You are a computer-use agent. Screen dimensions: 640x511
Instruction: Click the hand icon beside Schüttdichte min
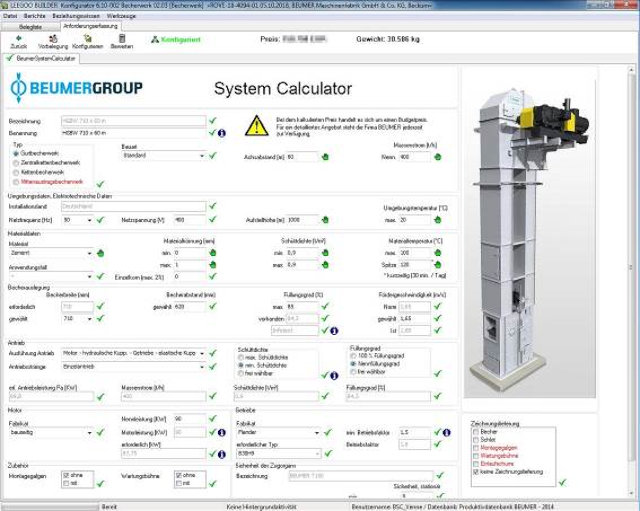[x=325, y=253]
